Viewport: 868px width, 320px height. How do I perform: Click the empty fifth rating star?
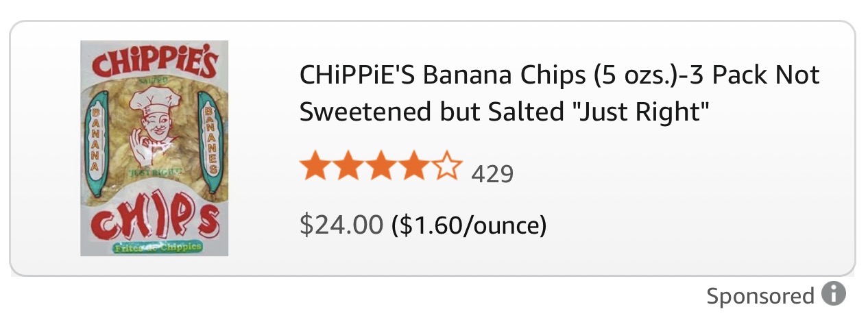[x=446, y=168]
